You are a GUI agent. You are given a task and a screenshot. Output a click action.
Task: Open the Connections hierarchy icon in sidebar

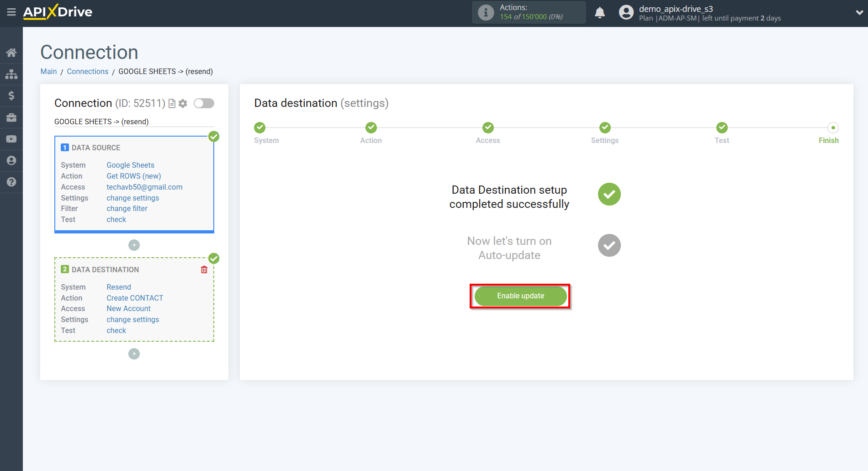coord(11,74)
